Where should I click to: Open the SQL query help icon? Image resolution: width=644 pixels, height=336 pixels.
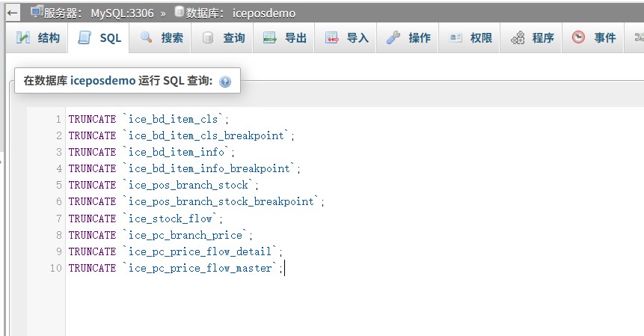coord(225,82)
